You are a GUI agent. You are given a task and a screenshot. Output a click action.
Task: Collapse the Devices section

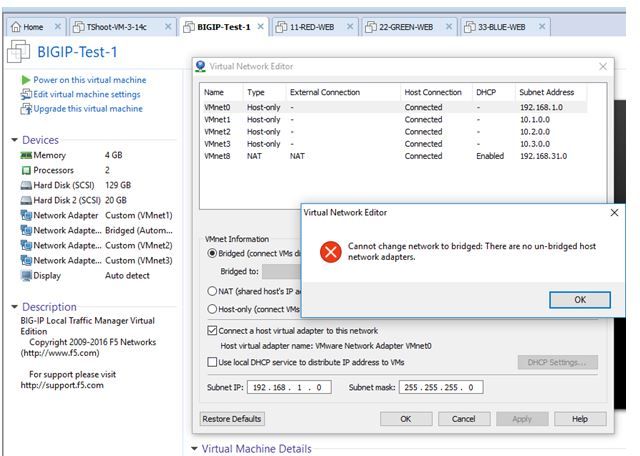(15, 141)
